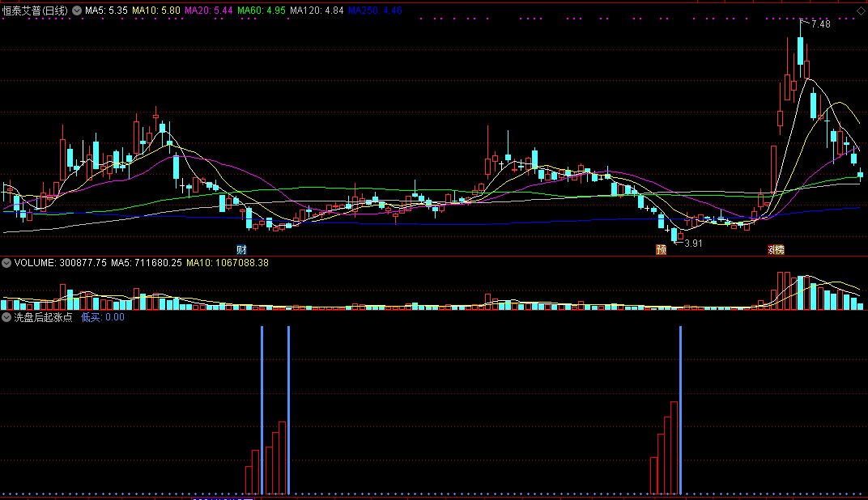Click the stock name 恒泰艾普(日线)
Image resolution: width=868 pixels, height=500 pixels.
tap(35, 11)
